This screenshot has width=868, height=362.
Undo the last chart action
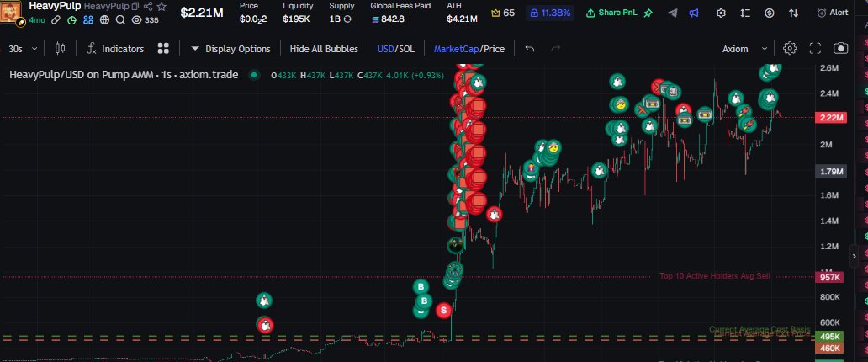530,49
